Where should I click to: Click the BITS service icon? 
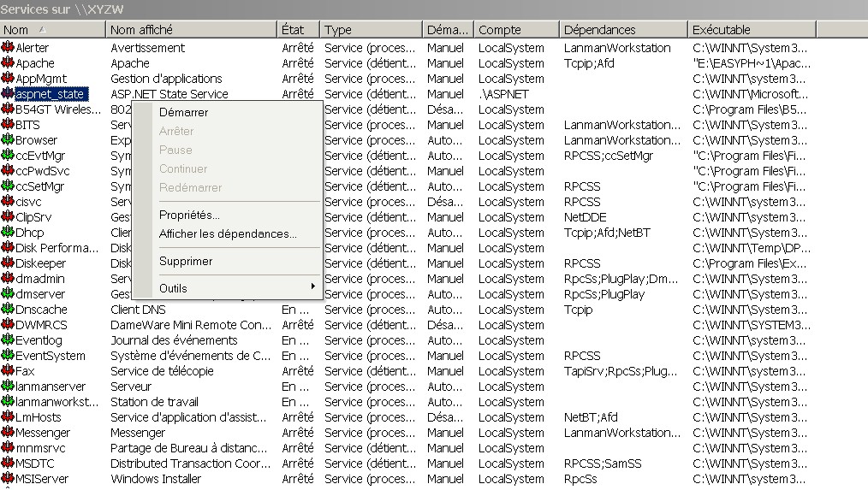click(8, 125)
